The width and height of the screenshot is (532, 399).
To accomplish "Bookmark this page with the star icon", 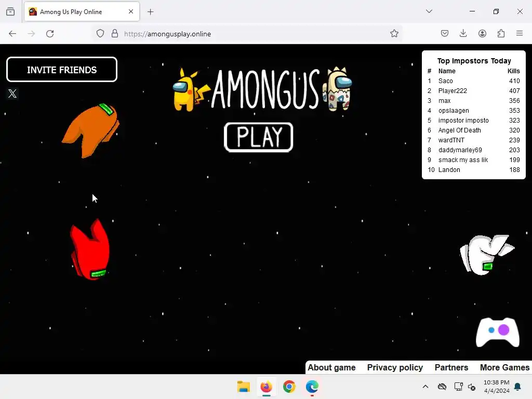I will point(394,34).
